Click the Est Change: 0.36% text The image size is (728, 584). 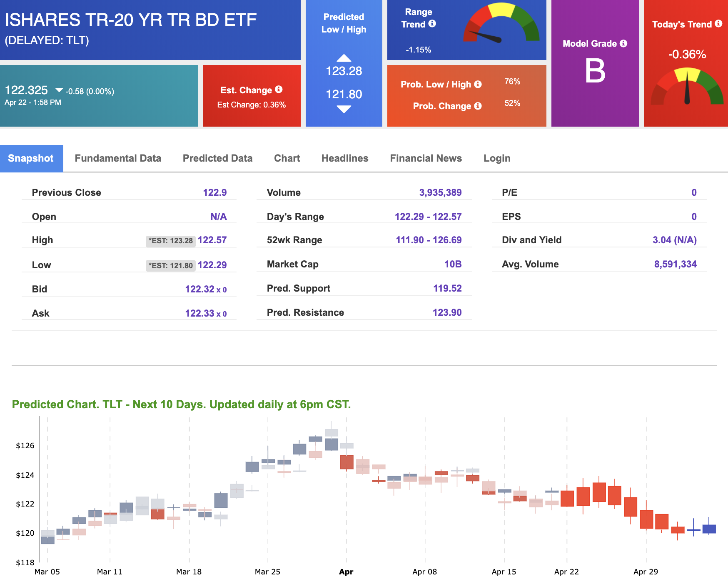click(252, 105)
